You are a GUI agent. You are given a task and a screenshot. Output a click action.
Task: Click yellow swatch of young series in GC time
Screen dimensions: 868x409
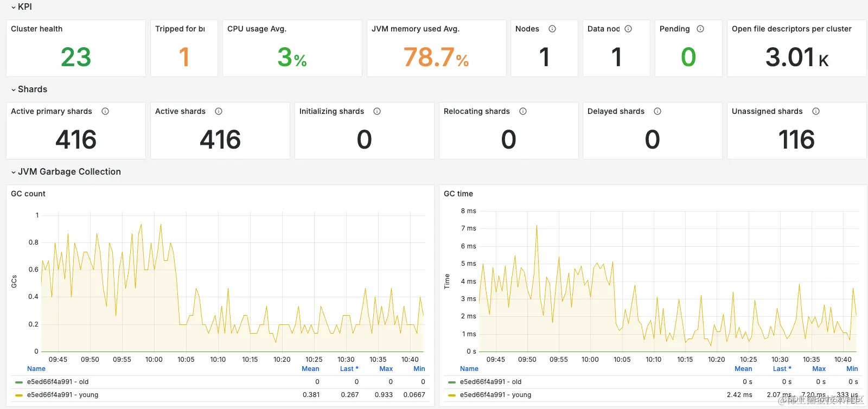pyautogui.click(x=452, y=395)
